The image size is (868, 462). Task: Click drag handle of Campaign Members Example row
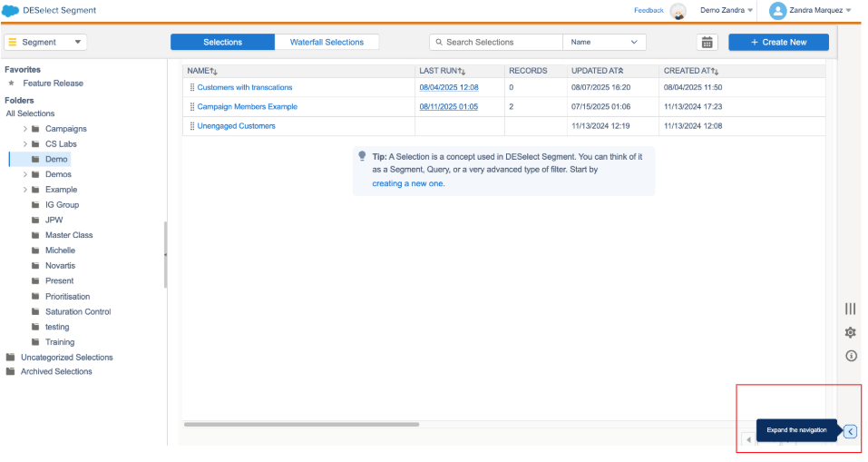192,107
